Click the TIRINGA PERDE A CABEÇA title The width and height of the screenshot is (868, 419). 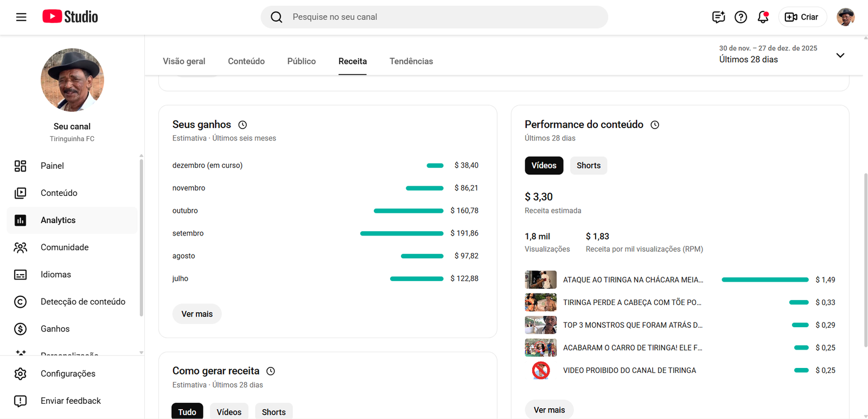(632, 302)
